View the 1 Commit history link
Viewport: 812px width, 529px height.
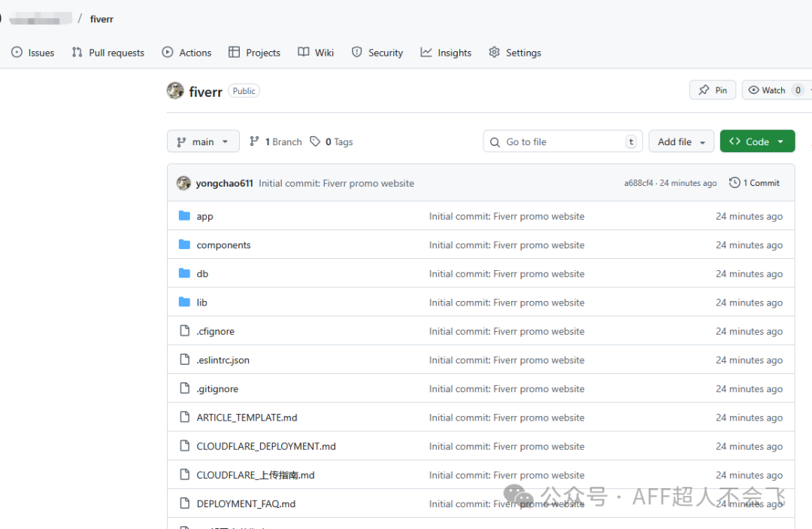[755, 183]
